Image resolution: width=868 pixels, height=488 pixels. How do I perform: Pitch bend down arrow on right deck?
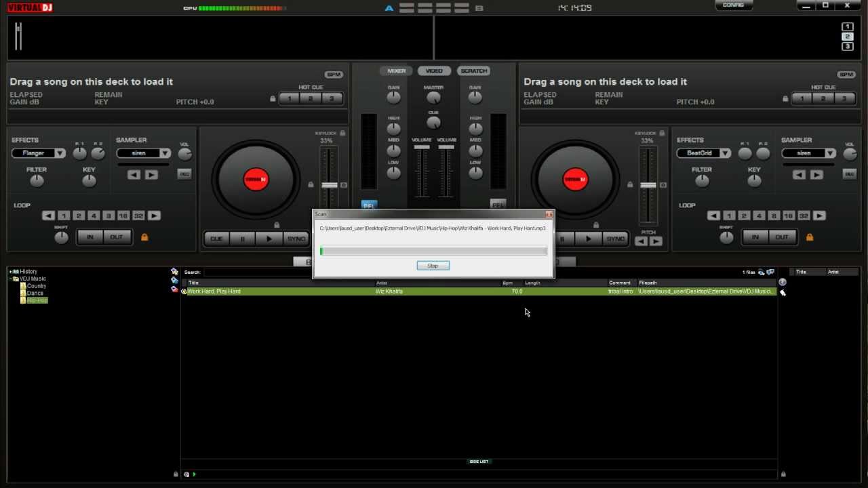coord(641,241)
